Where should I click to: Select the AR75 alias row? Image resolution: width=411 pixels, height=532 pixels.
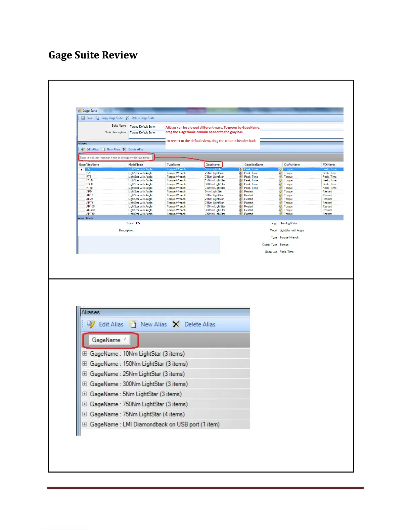(x=211, y=203)
